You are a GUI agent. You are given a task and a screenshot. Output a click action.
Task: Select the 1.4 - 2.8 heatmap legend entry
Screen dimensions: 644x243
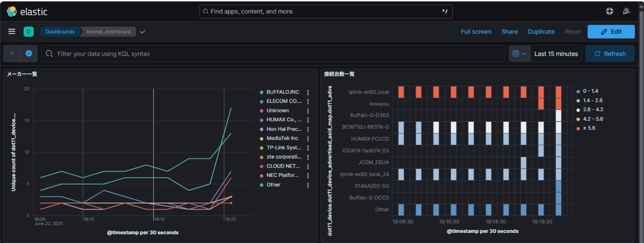click(x=592, y=100)
